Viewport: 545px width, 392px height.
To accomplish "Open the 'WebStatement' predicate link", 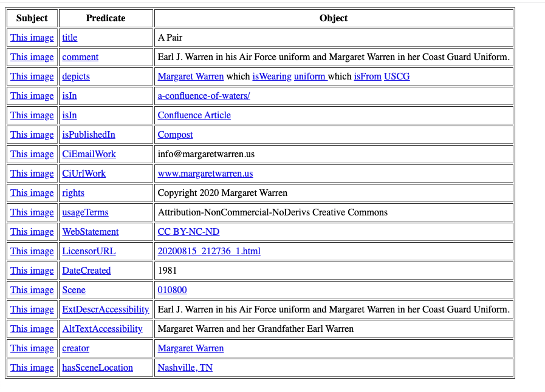I will tap(91, 232).
